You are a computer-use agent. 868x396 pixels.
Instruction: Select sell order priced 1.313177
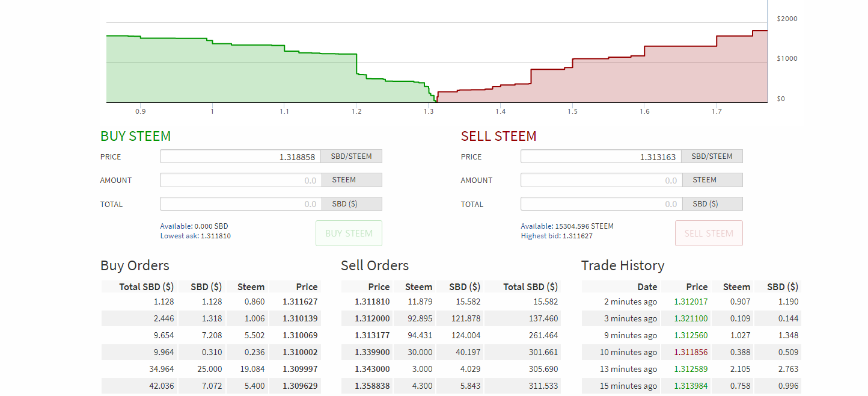[451, 335]
